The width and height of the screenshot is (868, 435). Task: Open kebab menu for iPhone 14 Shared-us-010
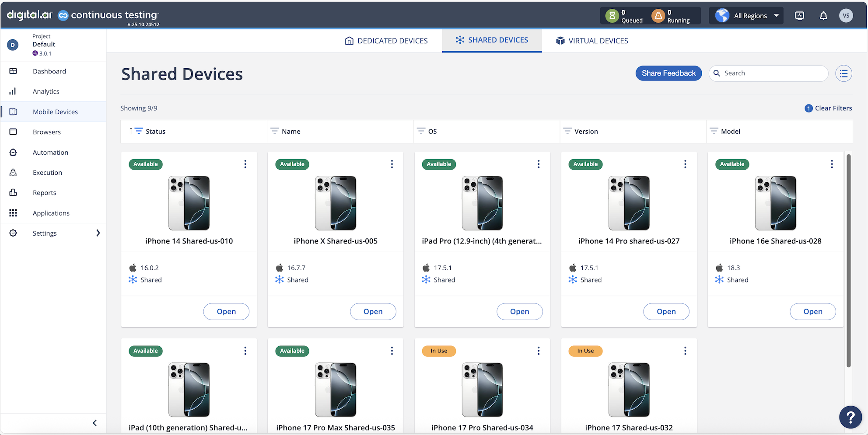(245, 164)
